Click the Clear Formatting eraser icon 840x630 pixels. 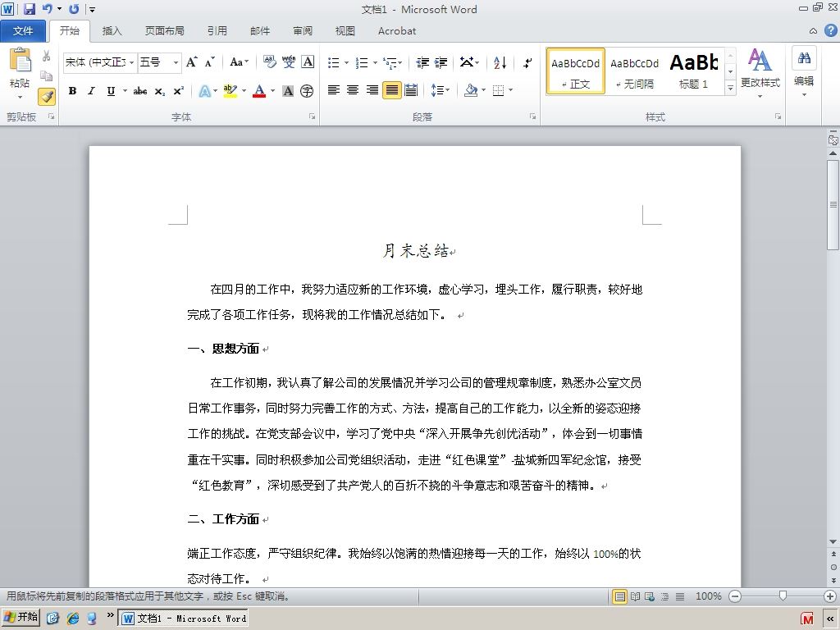(269, 62)
